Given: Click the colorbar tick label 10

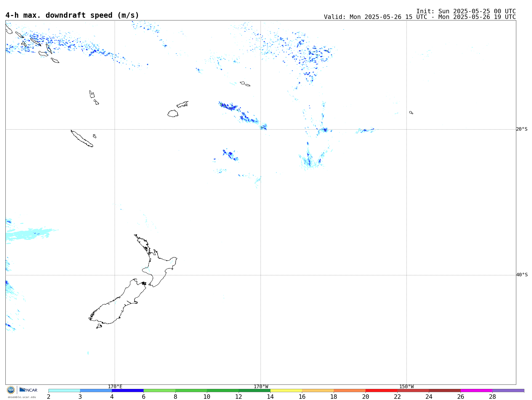Looking at the screenshot, I should point(207,397).
